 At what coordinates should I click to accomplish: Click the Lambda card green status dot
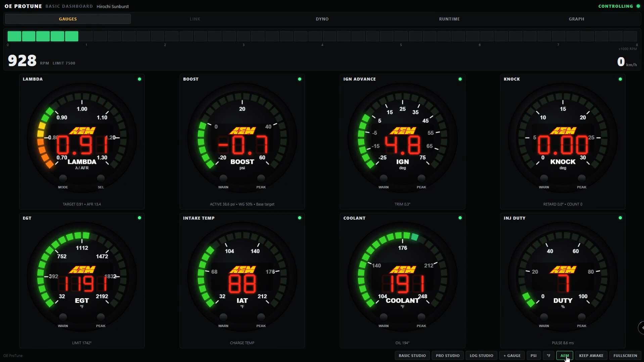[x=139, y=79]
